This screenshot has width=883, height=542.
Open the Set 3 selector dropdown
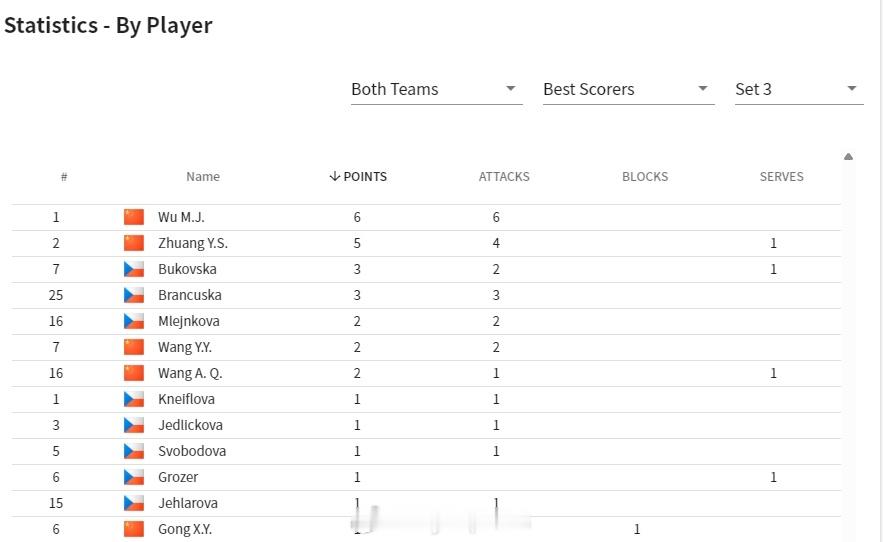798,89
